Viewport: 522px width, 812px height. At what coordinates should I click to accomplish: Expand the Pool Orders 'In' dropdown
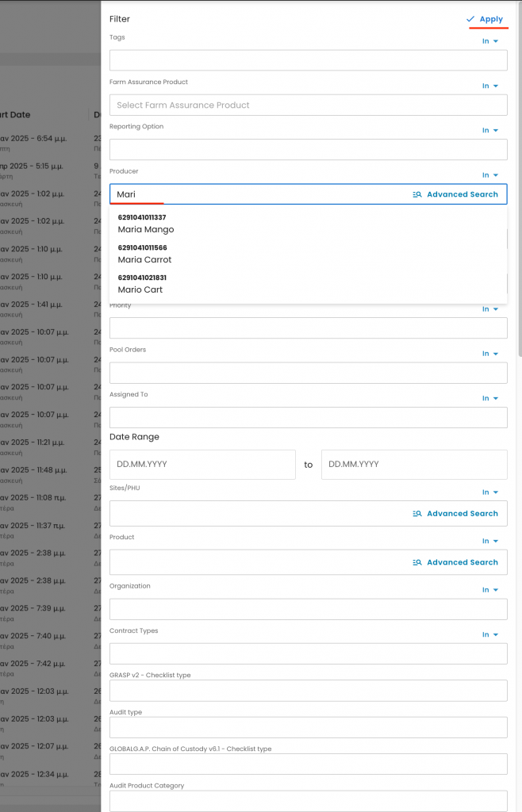[x=490, y=354]
